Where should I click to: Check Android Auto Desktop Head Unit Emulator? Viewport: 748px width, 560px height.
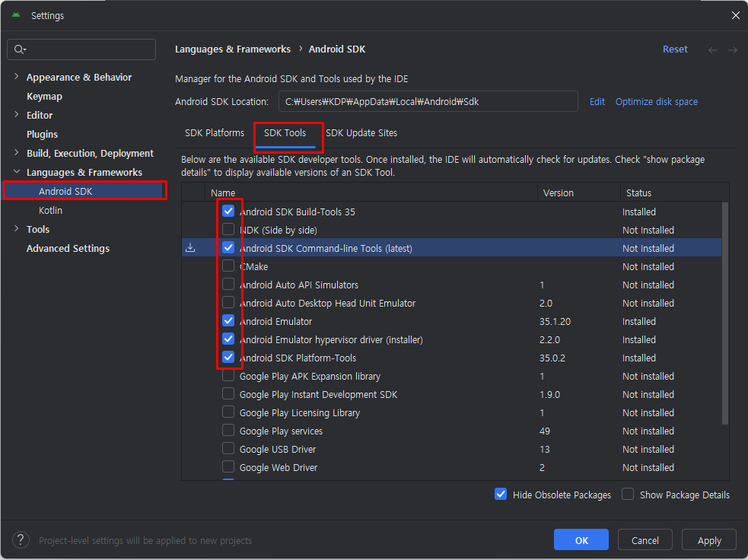(228, 302)
